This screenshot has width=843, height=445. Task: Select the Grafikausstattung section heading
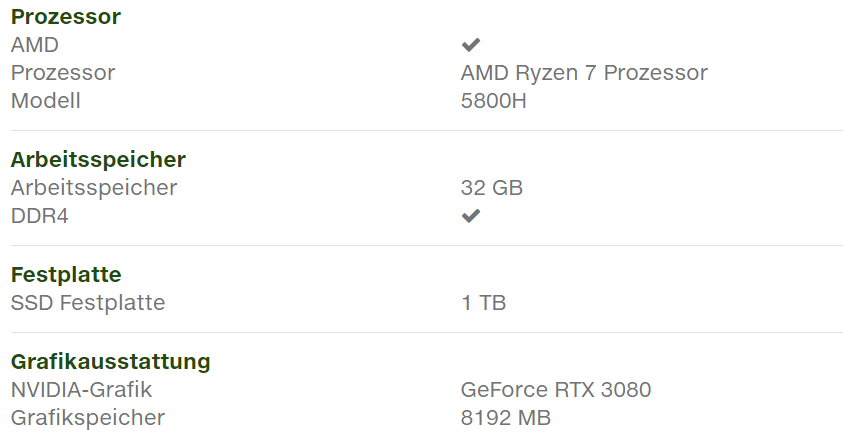point(110,362)
